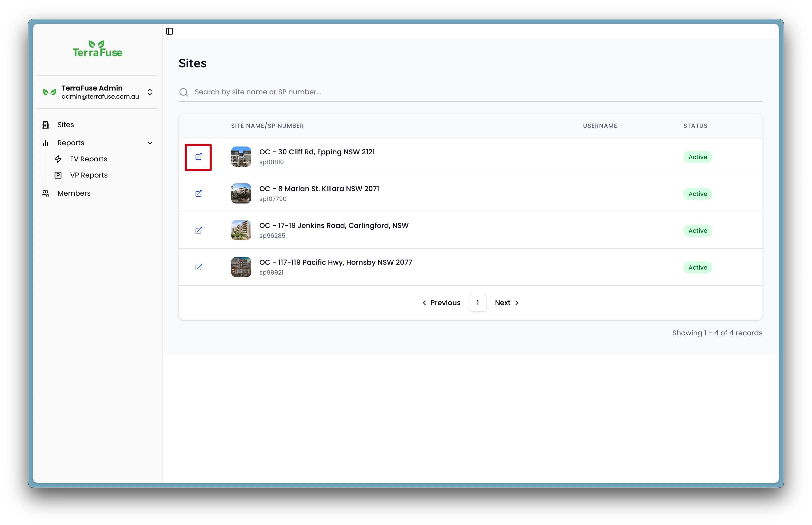Select page 1 in pagination
This screenshot has height=525, width=812.
point(477,303)
